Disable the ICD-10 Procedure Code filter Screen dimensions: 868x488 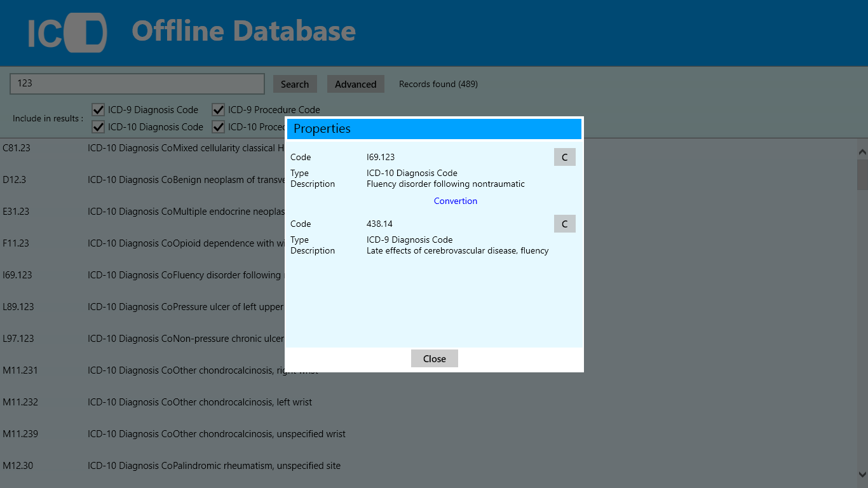click(219, 127)
